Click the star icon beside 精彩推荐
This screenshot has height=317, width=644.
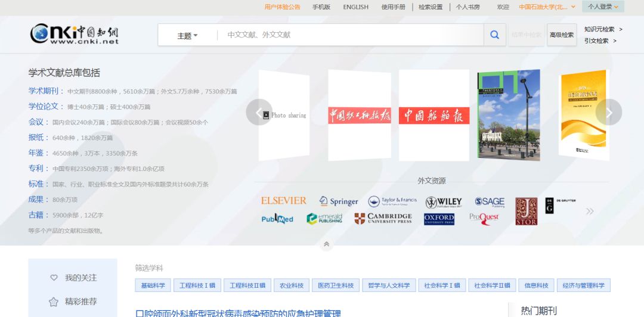54,302
